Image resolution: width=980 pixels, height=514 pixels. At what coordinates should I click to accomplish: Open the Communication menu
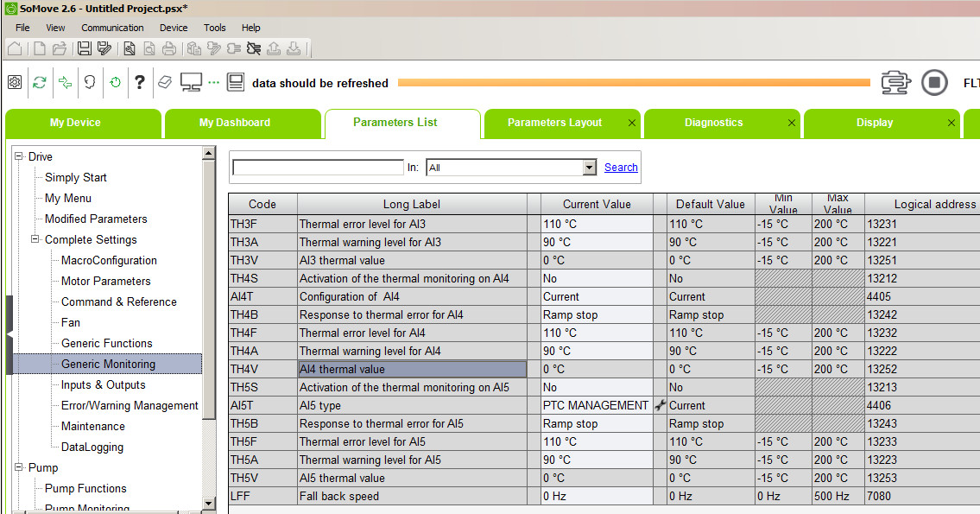coord(112,28)
